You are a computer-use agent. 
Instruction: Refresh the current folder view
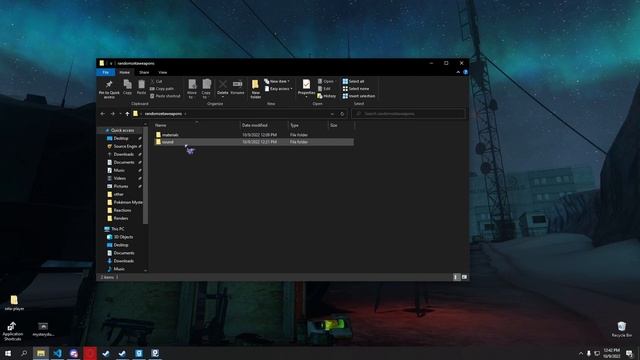coord(342,114)
